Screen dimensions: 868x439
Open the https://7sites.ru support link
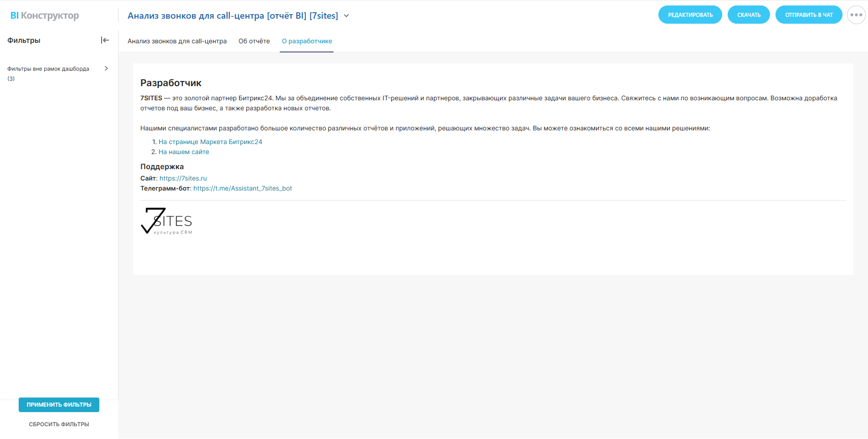click(183, 178)
